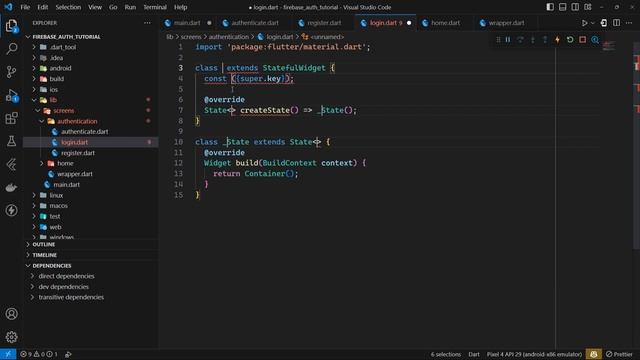Toggle the Primary Side Bar layout icon
The image size is (640, 360).
pos(550,7)
